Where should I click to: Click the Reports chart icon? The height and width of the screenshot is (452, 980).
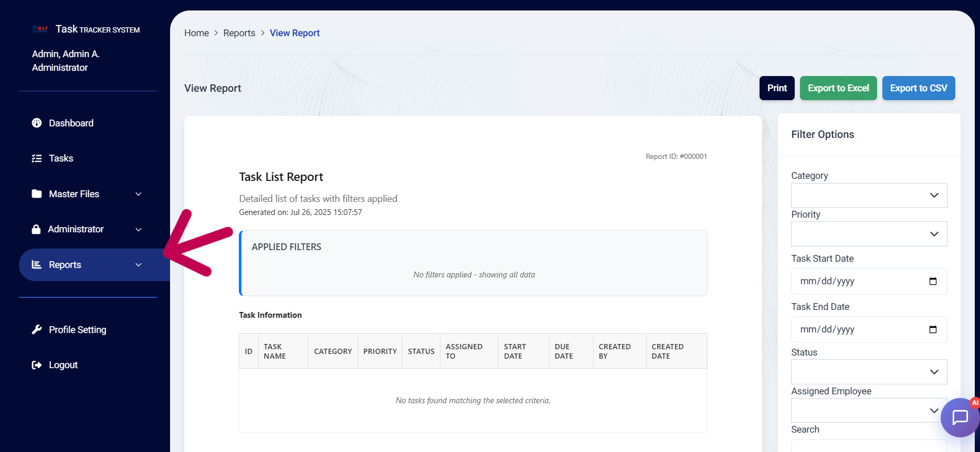37,265
